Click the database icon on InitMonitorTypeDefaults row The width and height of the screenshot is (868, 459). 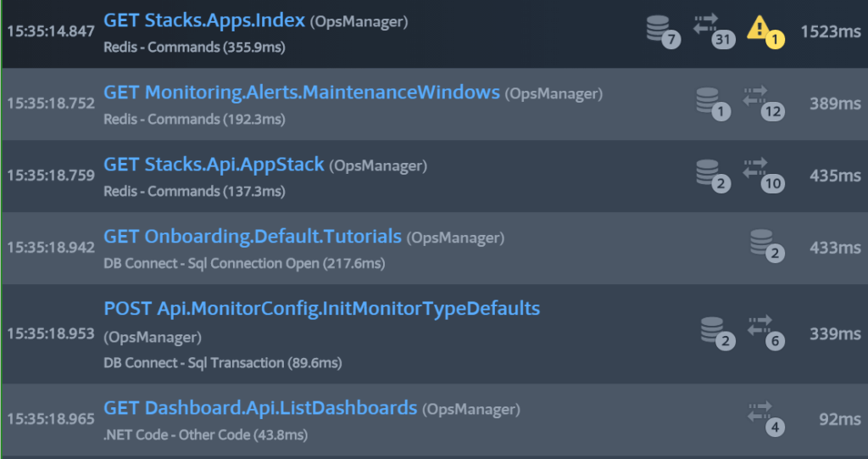(718, 333)
